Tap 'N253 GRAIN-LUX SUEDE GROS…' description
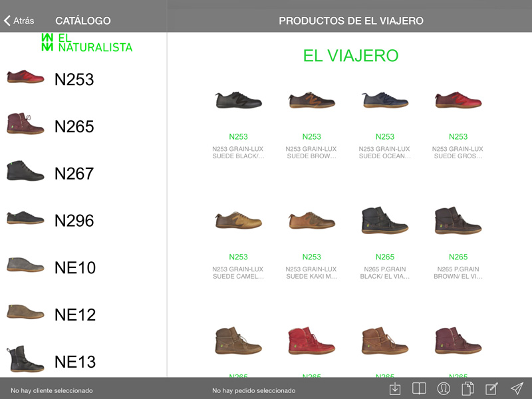The width and height of the screenshot is (532, 399). 458,152
